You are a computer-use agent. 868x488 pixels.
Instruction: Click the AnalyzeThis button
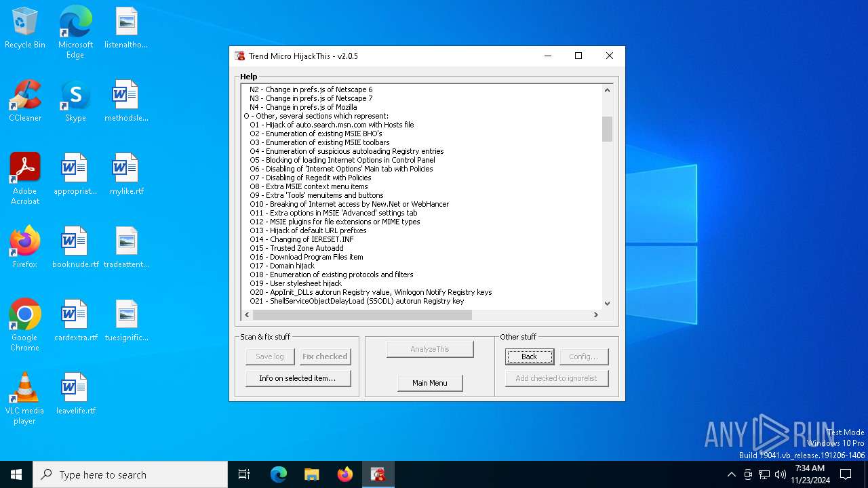point(430,349)
